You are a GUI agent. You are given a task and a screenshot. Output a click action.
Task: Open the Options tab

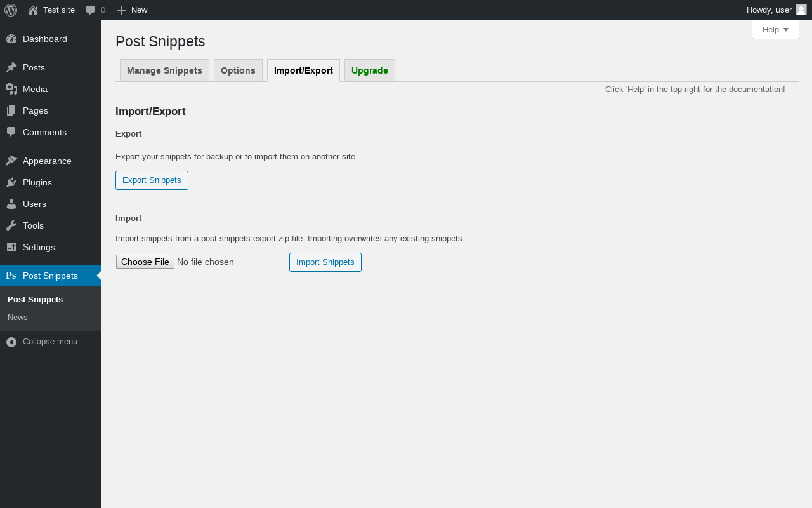238,70
